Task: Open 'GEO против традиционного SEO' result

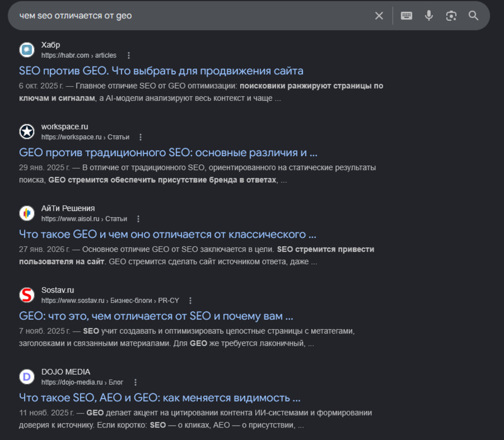Action: coord(168,152)
